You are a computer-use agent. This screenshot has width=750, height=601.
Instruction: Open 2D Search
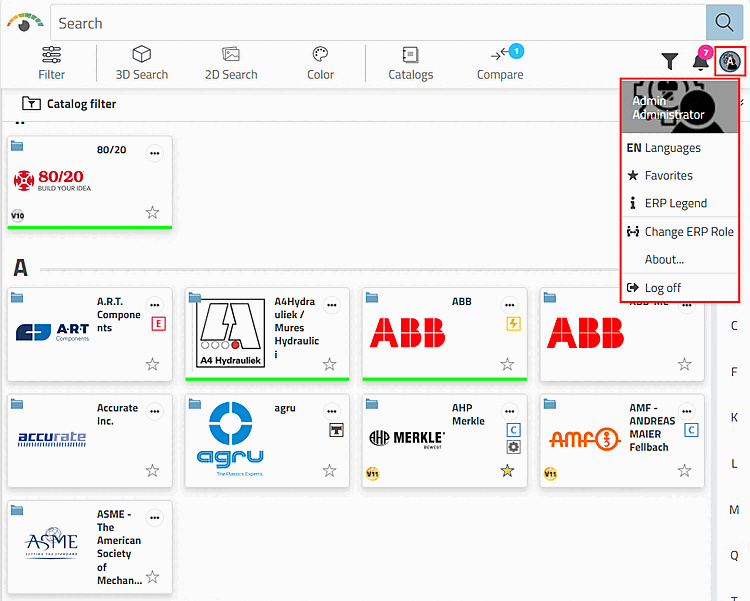pyautogui.click(x=231, y=63)
